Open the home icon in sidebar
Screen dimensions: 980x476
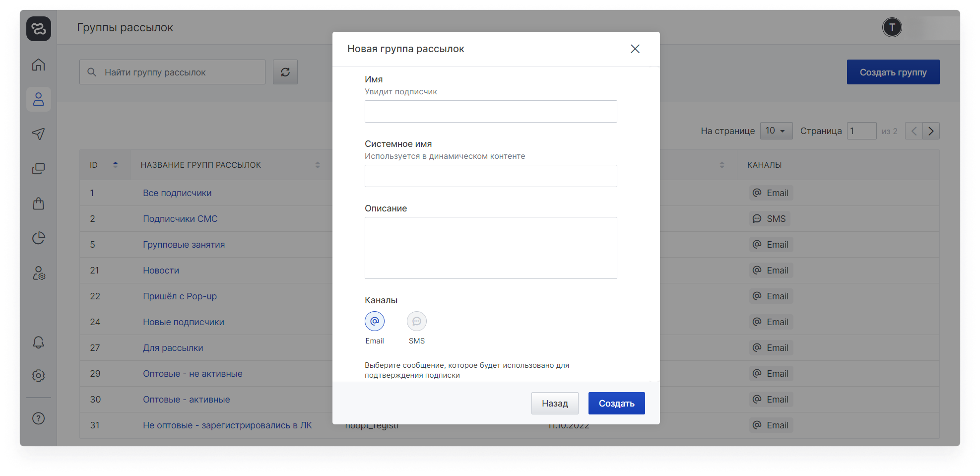(39, 65)
